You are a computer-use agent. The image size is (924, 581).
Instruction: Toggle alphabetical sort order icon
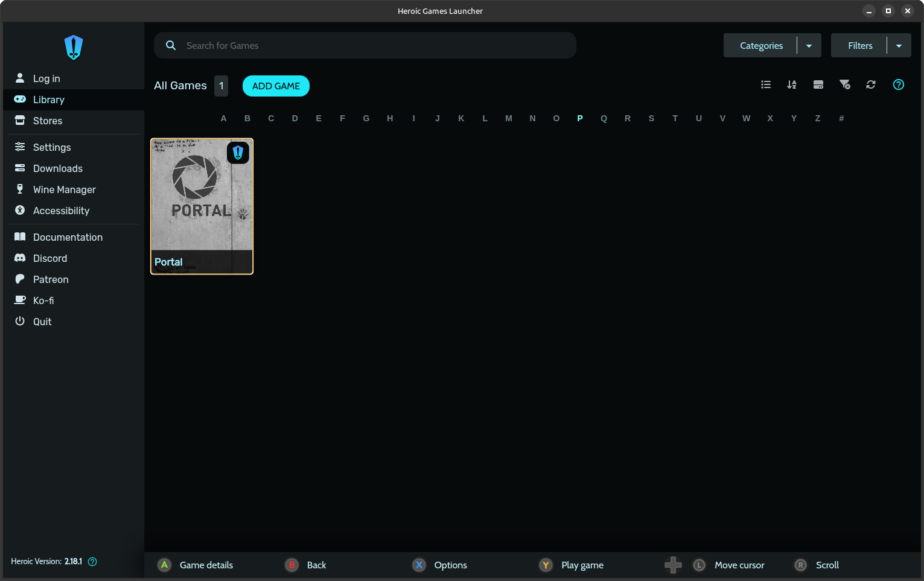click(792, 84)
